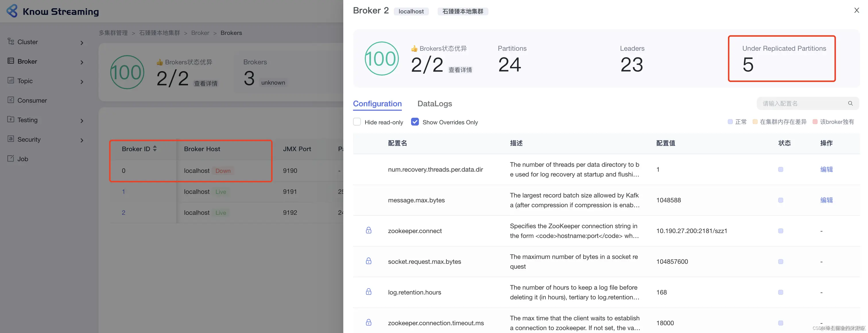Image resolution: width=868 pixels, height=333 pixels.
Task: Close the Broker 2 drawer with X
Action: tap(856, 10)
